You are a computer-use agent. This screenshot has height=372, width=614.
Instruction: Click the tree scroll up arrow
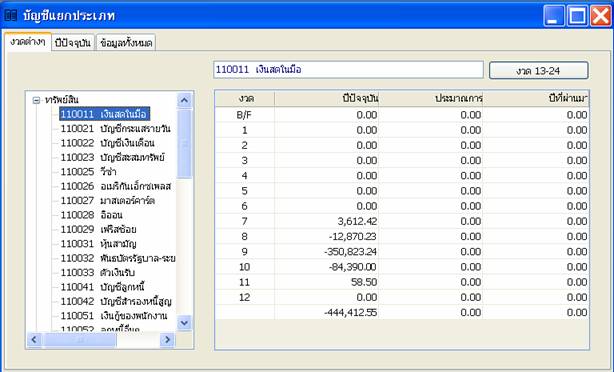184,100
